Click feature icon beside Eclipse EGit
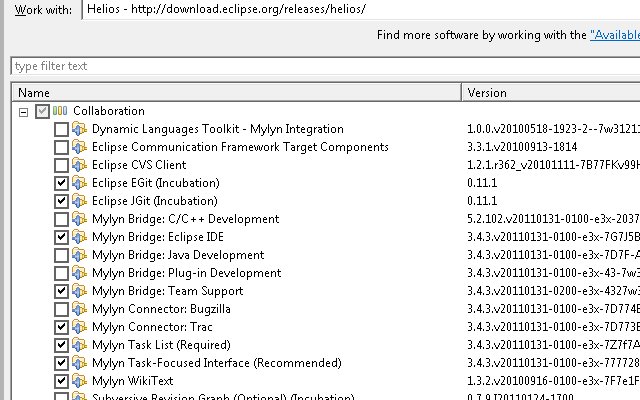This screenshot has height=400, width=640. point(80,183)
